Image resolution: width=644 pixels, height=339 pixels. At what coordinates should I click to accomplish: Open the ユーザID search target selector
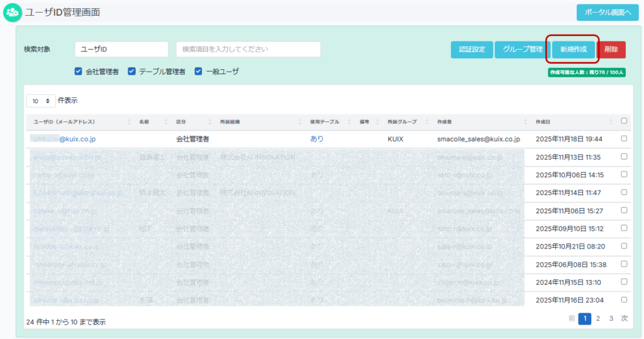coord(121,50)
